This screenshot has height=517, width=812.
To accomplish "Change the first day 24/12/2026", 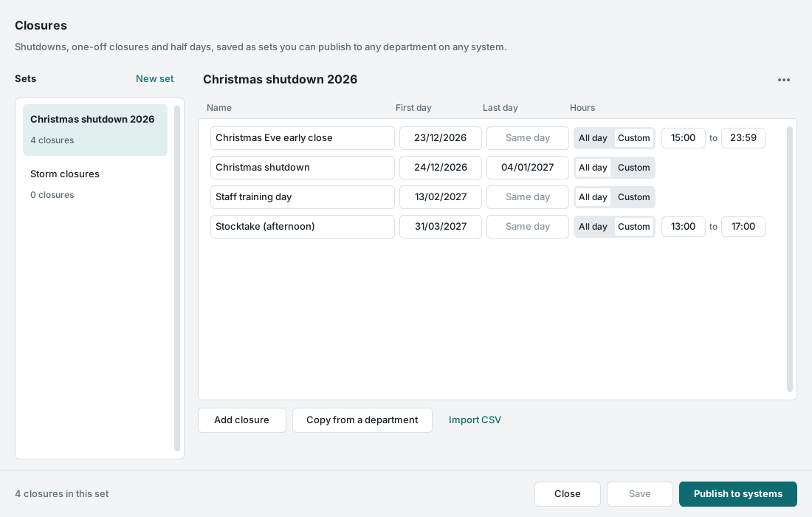I will (x=441, y=168).
